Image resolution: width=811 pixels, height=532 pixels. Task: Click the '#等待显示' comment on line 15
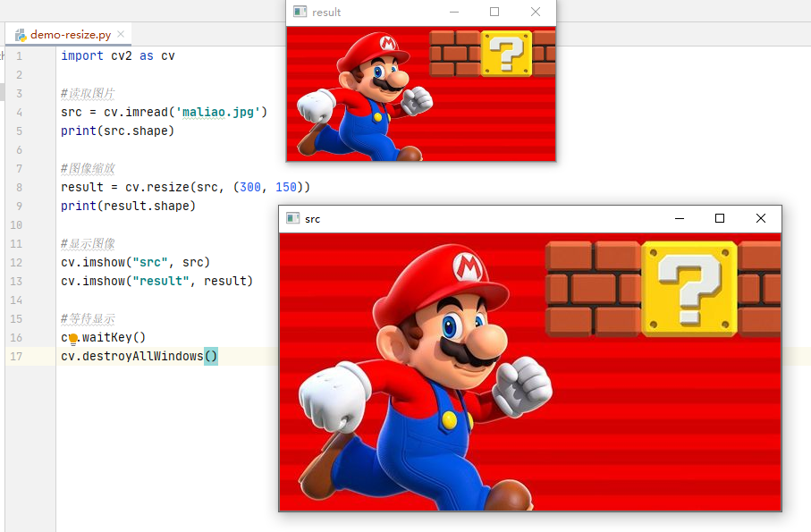(88, 318)
